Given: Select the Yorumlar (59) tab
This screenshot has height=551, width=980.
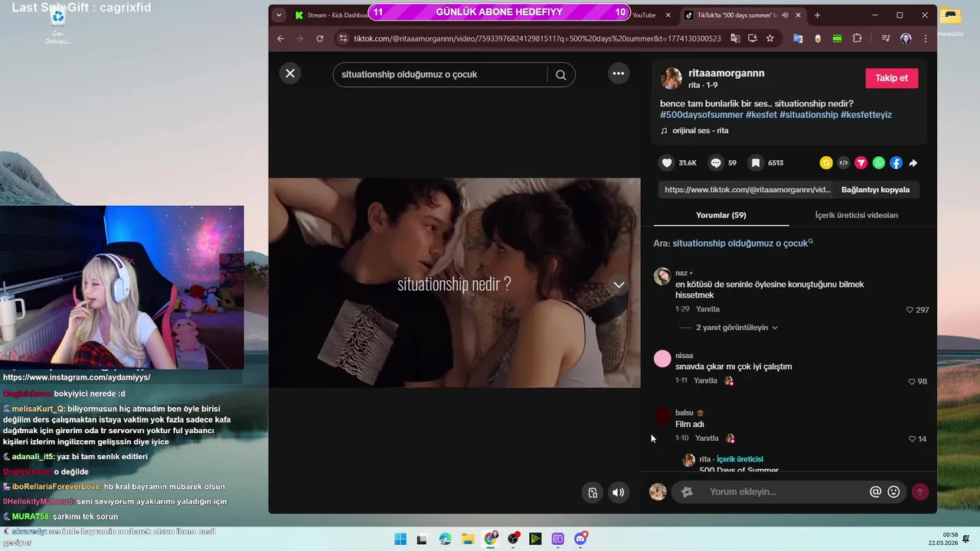Looking at the screenshot, I should [721, 215].
